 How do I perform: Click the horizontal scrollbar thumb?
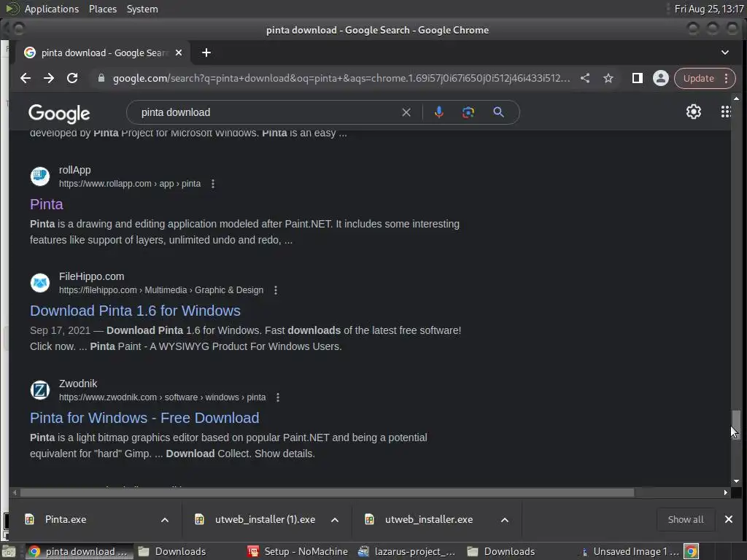tap(327, 493)
